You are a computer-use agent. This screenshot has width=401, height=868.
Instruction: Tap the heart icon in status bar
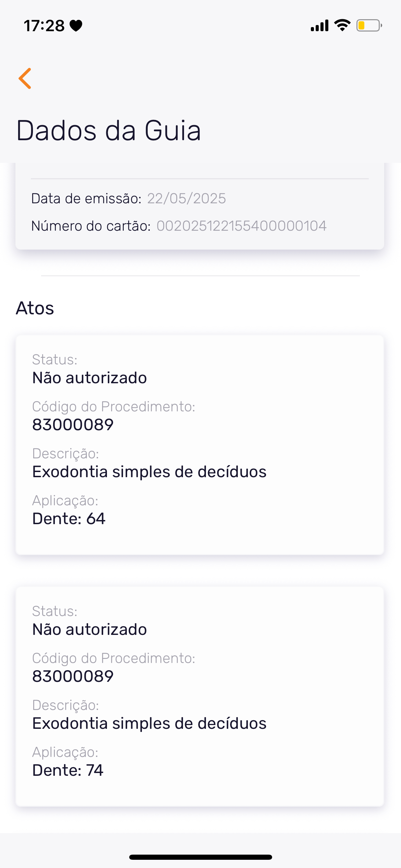[76, 26]
